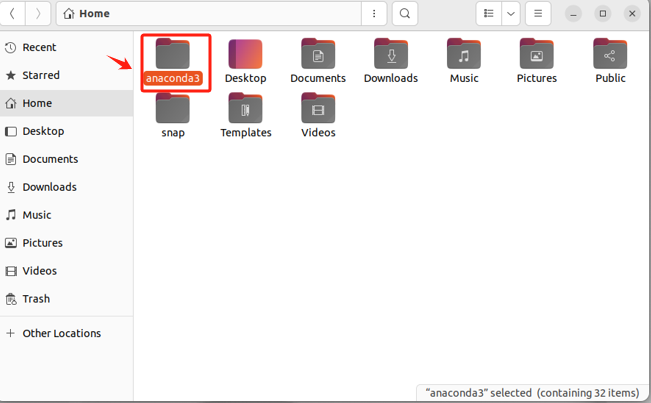Open the search magnifier button
This screenshot has height=403, width=651.
(x=405, y=14)
